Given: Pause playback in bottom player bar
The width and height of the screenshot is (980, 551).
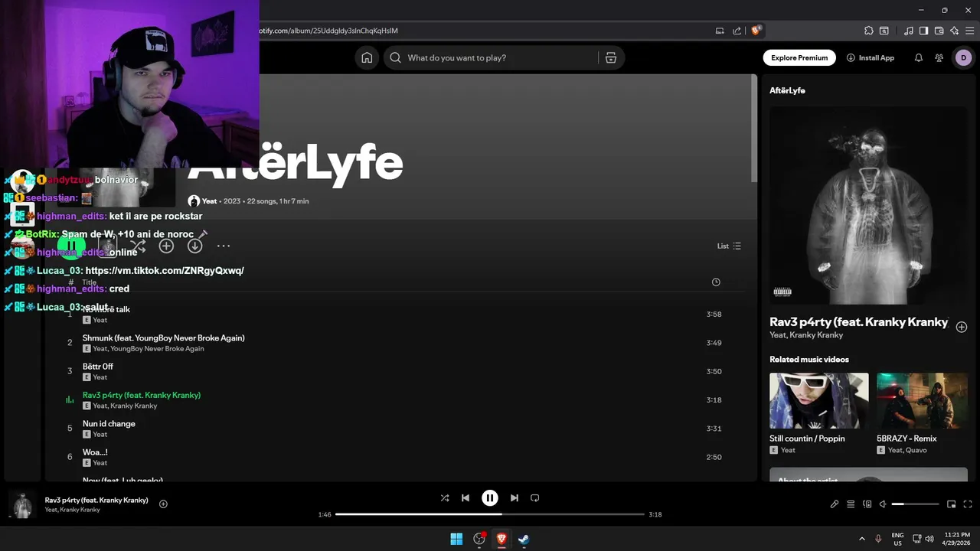Looking at the screenshot, I should [x=490, y=497].
